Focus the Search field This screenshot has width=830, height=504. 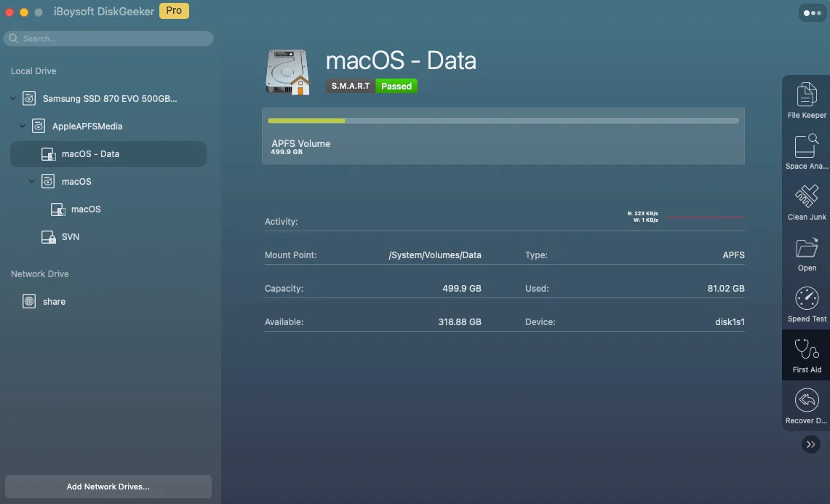coord(108,38)
